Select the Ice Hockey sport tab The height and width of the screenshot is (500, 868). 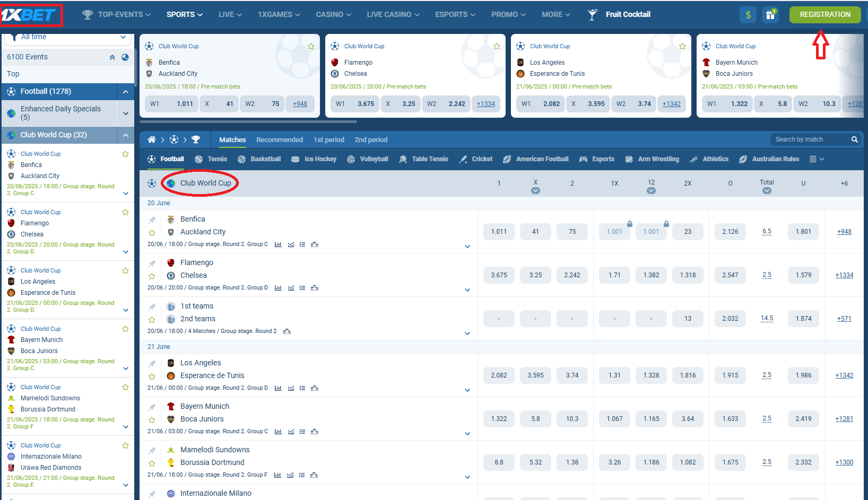pos(314,159)
